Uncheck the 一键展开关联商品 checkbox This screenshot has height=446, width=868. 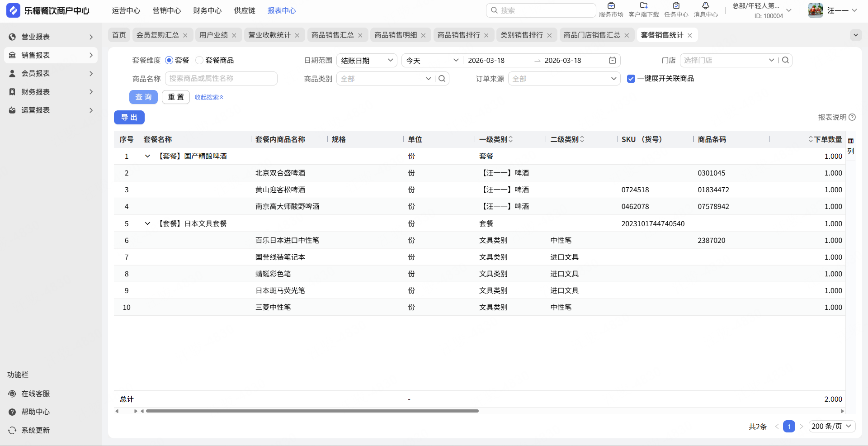(x=631, y=79)
